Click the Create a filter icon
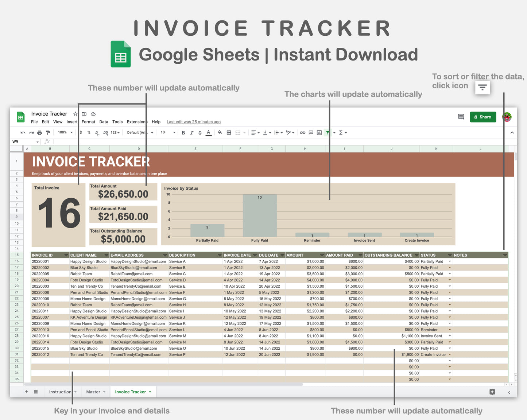Screen dimensions: 527x420 [327, 132]
